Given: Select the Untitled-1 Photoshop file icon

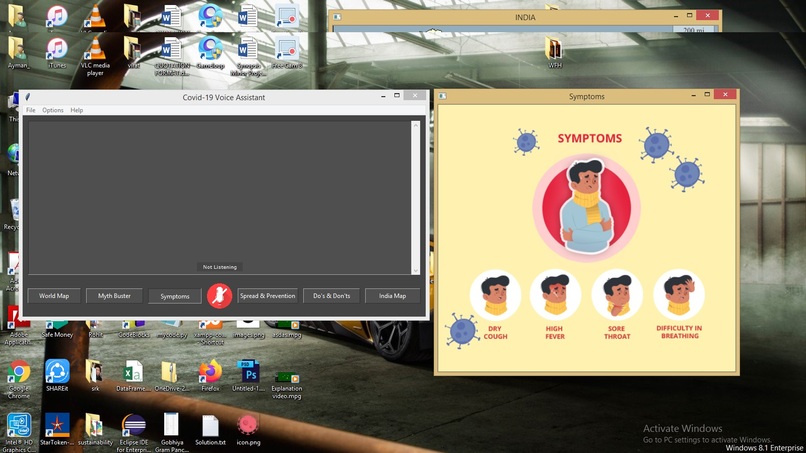Looking at the screenshot, I should pos(248,376).
